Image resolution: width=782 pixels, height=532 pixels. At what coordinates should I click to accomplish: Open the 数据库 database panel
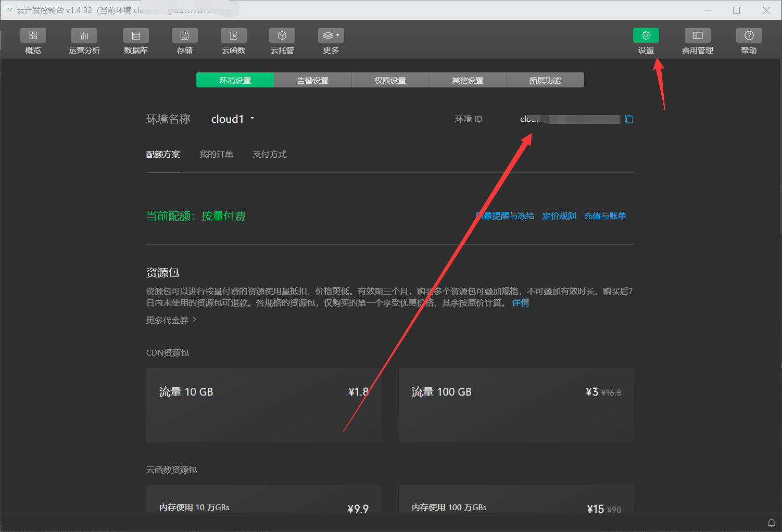coord(135,41)
